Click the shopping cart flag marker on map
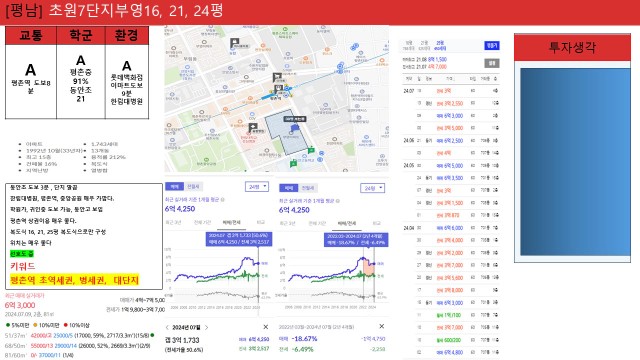Screen dimensions: 640x360 tap(277, 77)
